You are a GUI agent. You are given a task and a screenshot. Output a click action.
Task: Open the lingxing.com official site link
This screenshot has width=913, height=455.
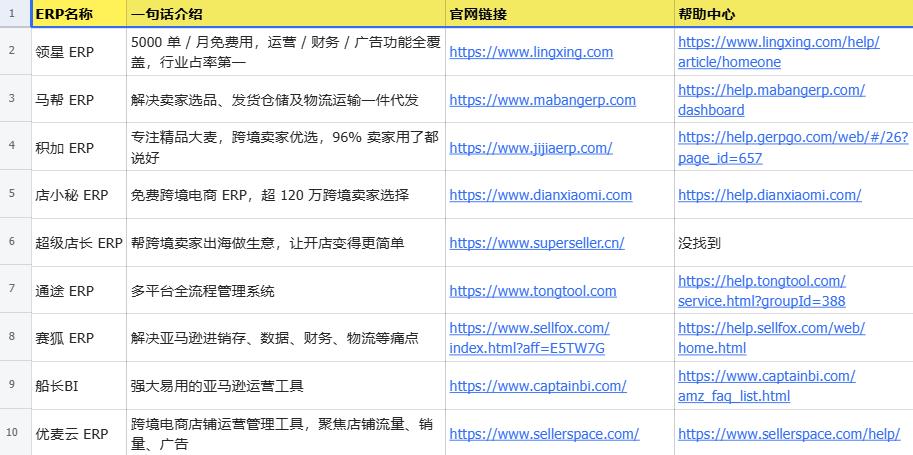(531, 52)
